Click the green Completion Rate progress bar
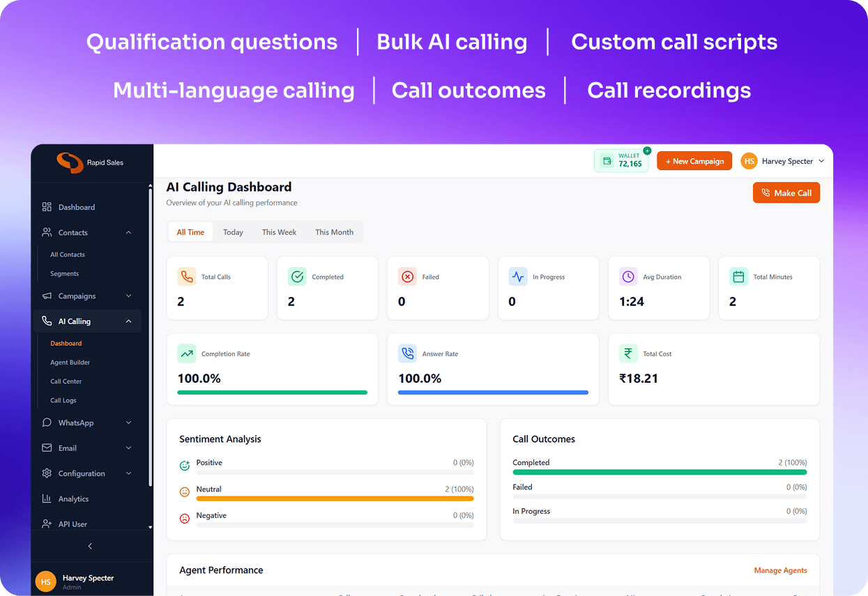This screenshot has width=868, height=596. [x=273, y=392]
